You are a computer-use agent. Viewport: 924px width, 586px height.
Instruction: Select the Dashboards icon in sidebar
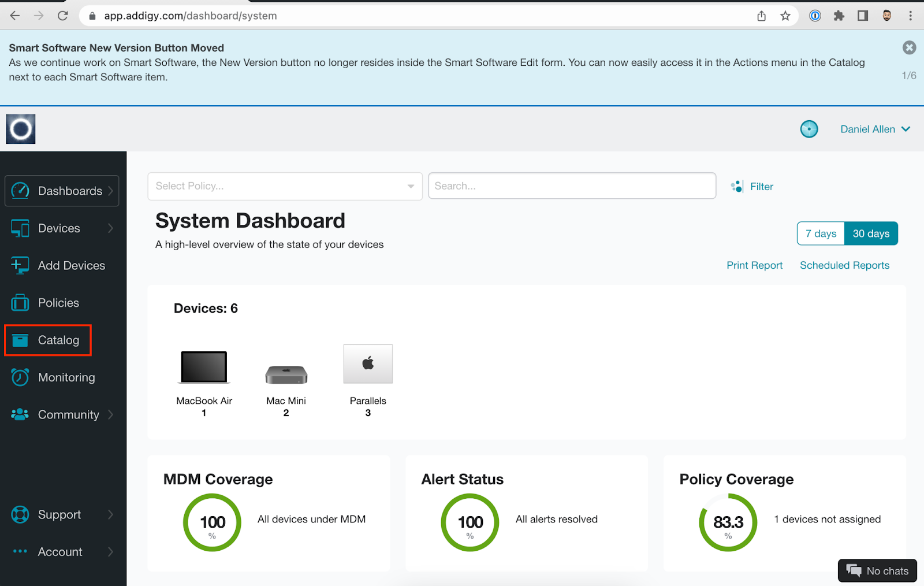[20, 191]
